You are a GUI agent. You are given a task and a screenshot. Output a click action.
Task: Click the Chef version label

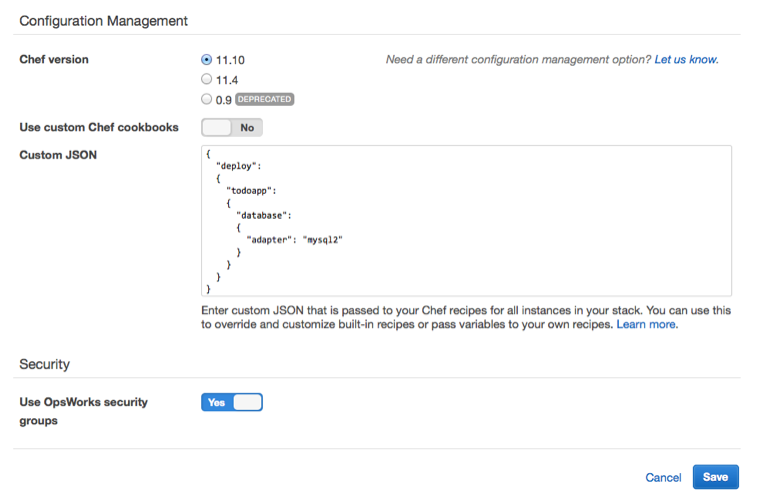[54, 60]
